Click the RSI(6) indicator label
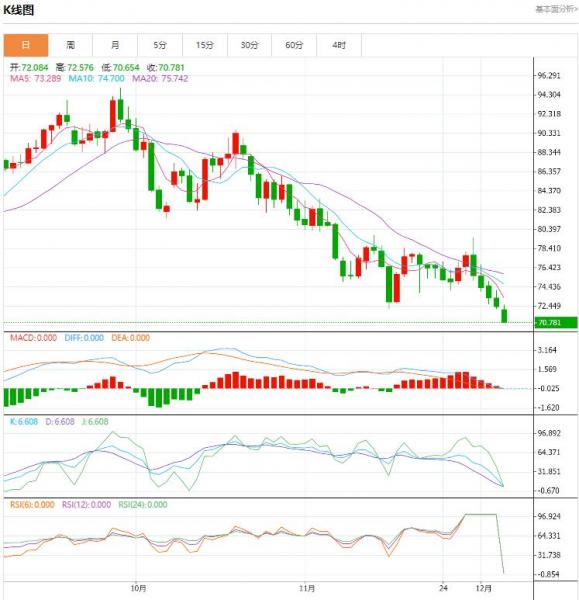 (32, 505)
